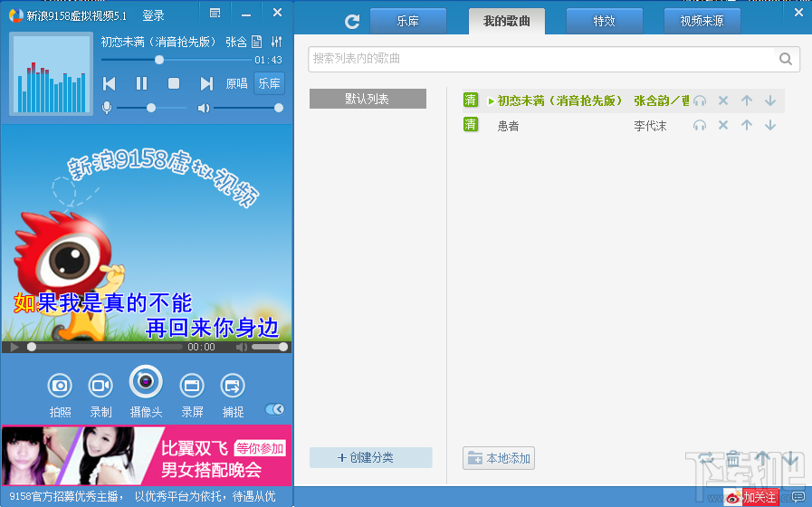Switch to the 特效 tab
The height and width of the screenshot is (507, 812).
605,21
